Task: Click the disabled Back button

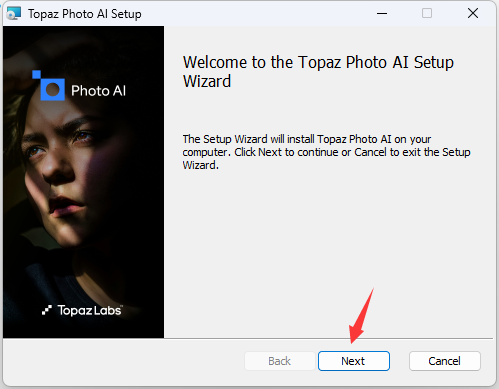Action: [280, 361]
